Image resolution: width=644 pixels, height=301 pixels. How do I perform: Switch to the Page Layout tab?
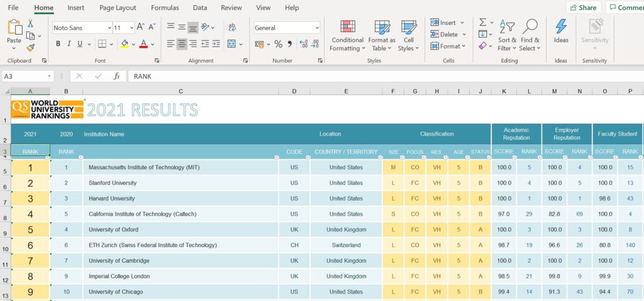coord(118,8)
